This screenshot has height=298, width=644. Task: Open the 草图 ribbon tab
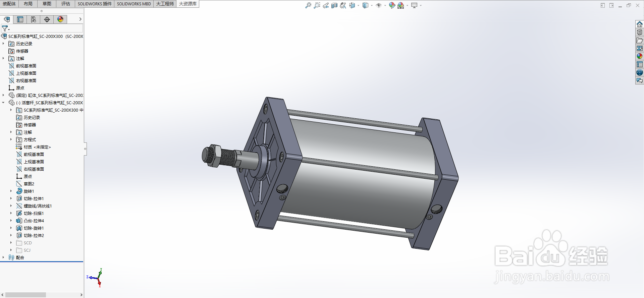(x=47, y=4)
